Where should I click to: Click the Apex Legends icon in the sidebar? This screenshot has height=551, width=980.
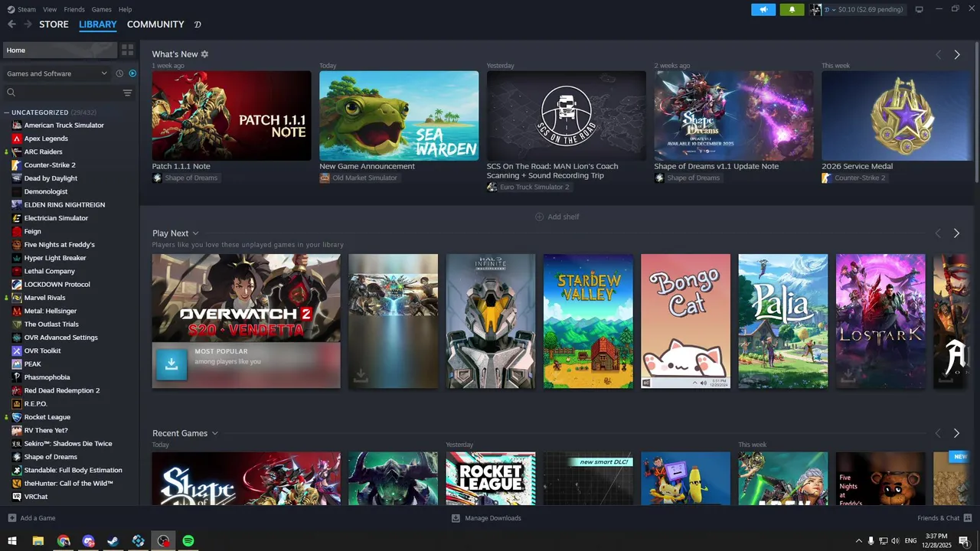coord(17,139)
